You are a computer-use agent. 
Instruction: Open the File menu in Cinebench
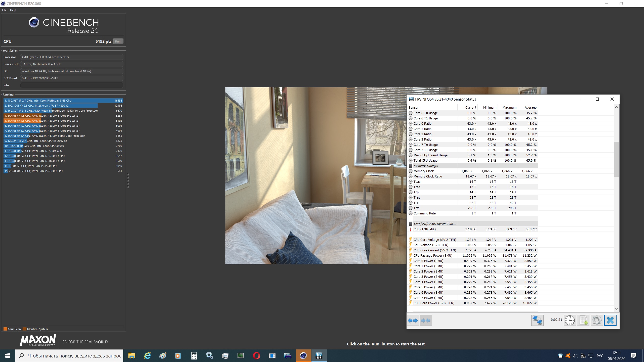(x=4, y=10)
